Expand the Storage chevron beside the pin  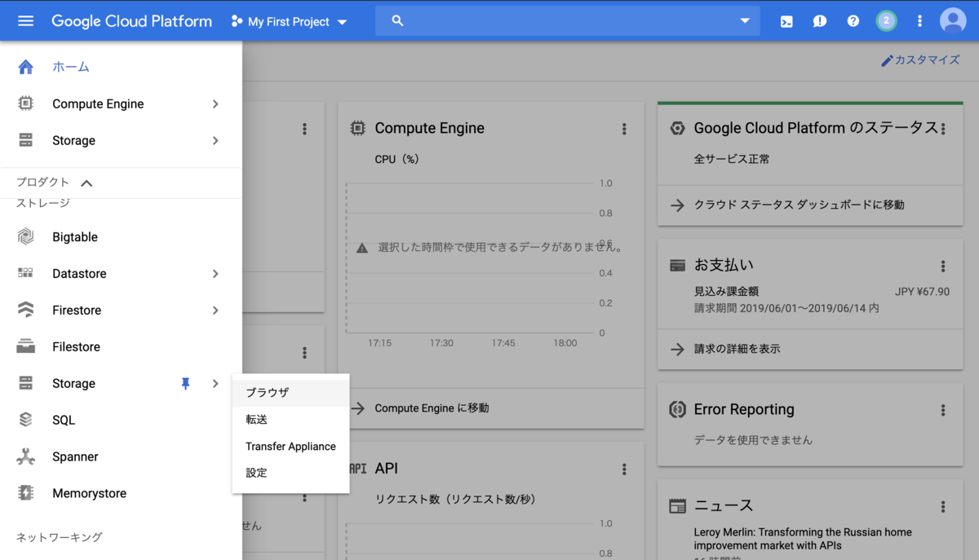coord(215,383)
